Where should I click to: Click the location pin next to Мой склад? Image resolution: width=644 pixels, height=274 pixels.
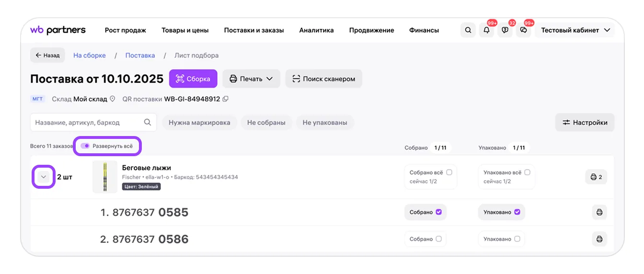[113, 99]
